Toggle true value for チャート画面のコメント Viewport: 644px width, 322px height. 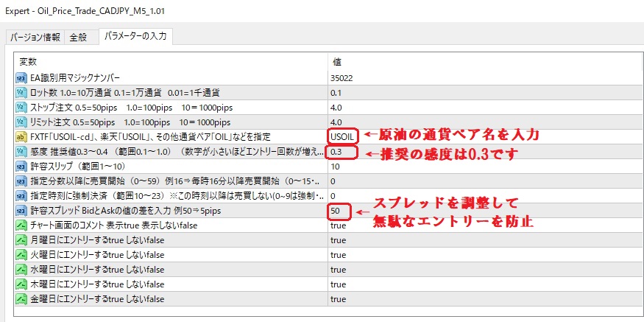pyautogui.click(x=338, y=225)
